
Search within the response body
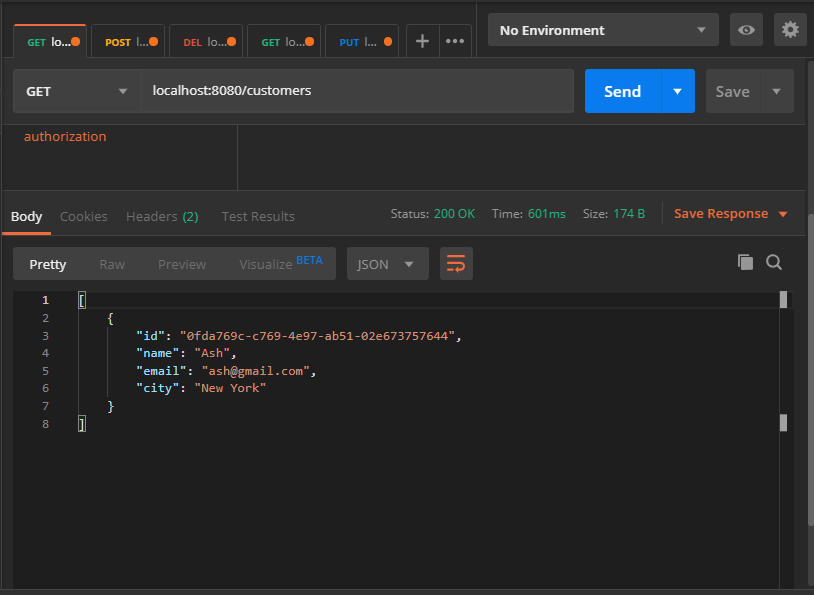click(x=774, y=262)
